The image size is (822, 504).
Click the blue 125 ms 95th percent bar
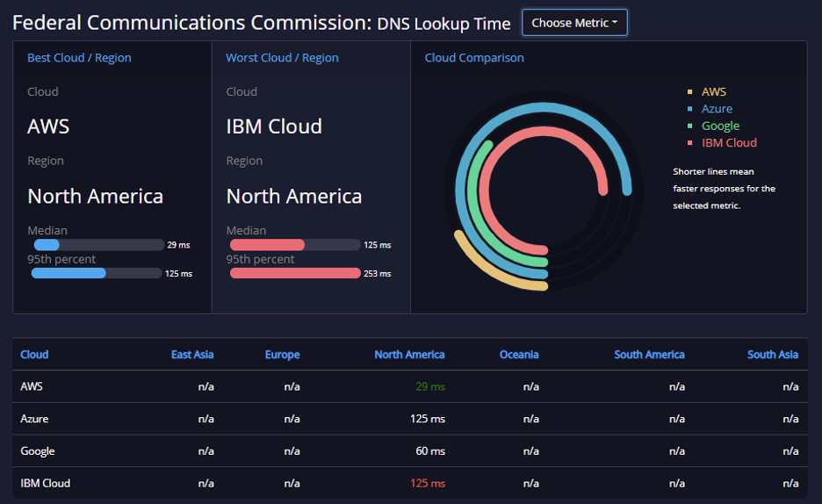click(68, 273)
